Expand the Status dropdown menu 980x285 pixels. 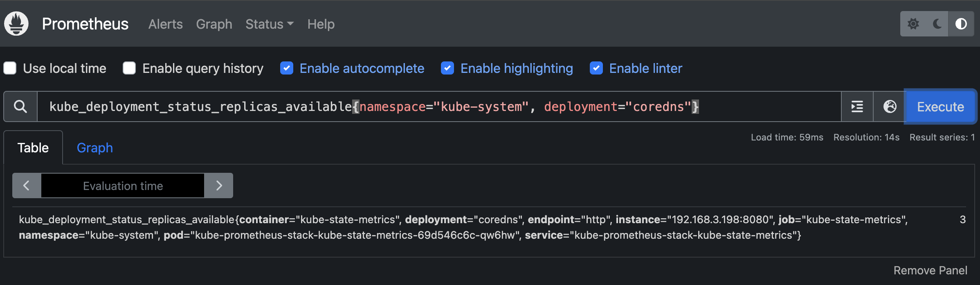pos(270,24)
